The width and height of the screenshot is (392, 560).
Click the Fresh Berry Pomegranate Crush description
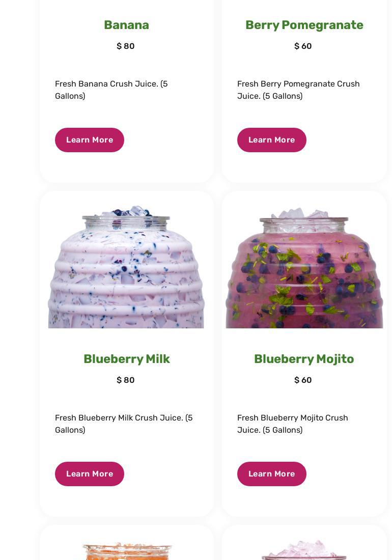click(298, 90)
